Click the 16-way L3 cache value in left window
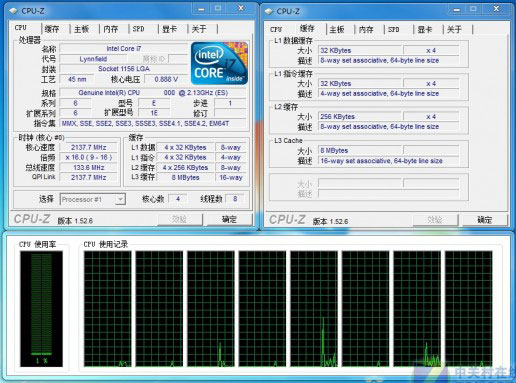The image size is (516, 383). [231, 177]
